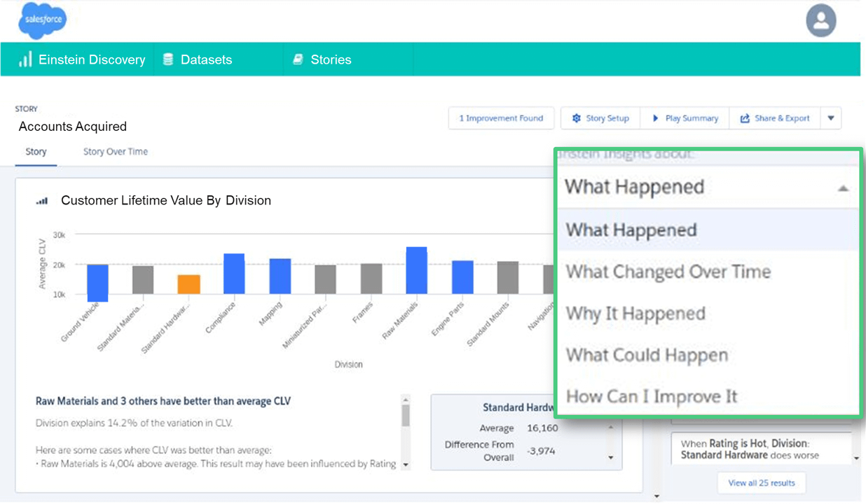Image resolution: width=866 pixels, height=504 pixels.
Task: Click the Raw Materials tallest bar
Action: [416, 270]
